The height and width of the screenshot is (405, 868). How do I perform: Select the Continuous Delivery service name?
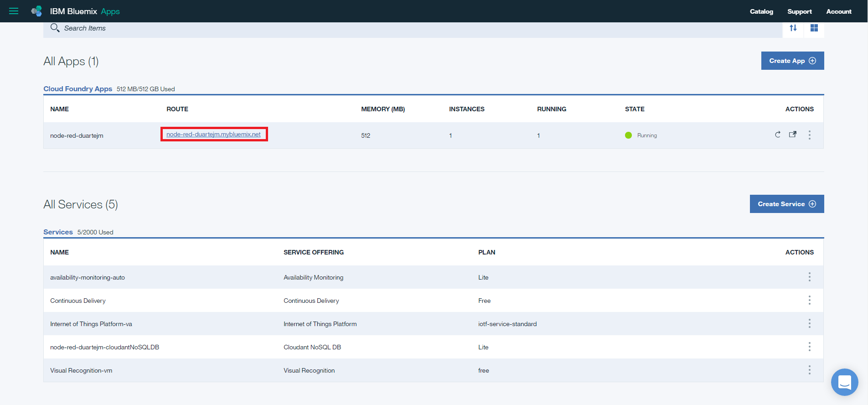pos(78,301)
